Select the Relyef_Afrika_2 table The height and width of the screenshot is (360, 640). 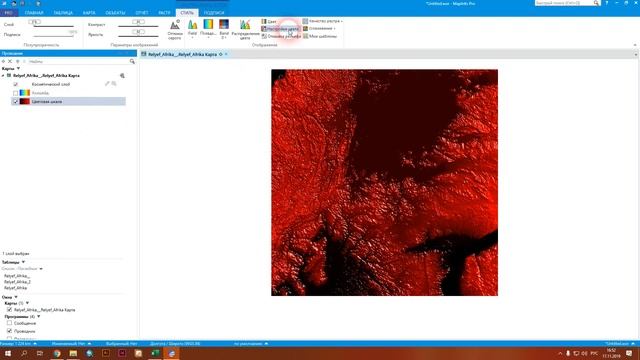coord(18,282)
